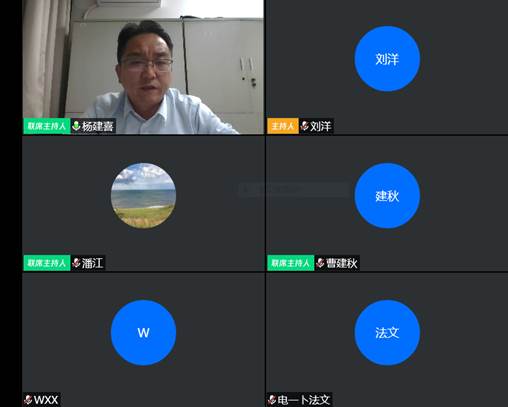Click the muted microphone icon beside 曹建秋
508x407 pixels.
coord(320,263)
